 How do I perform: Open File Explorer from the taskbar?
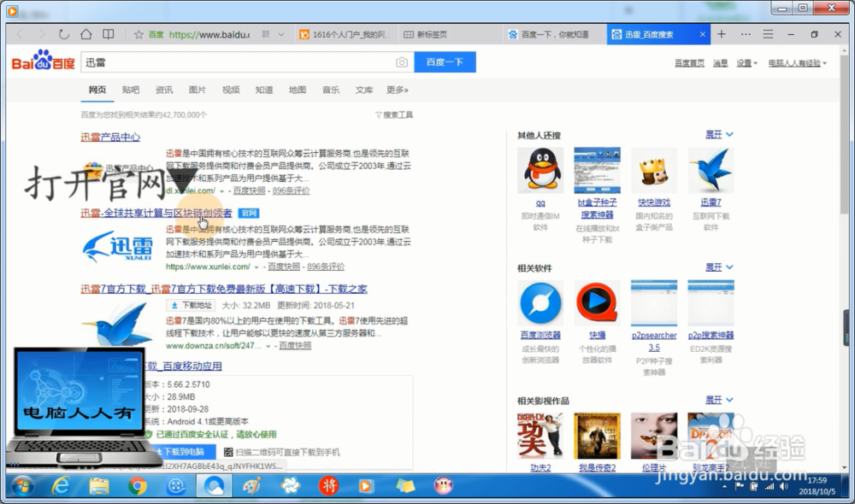click(x=99, y=486)
